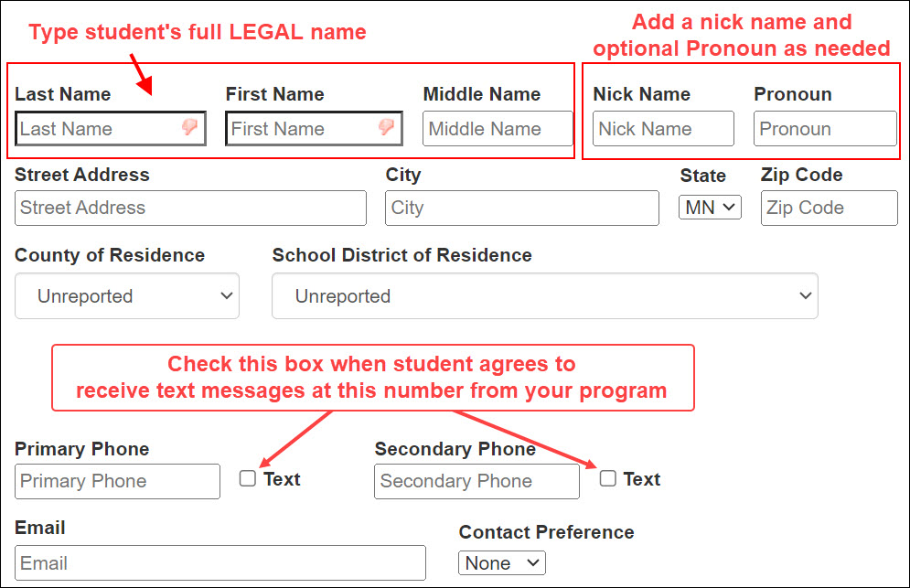Enable Text checkbox for Primary Phone

coord(248,478)
